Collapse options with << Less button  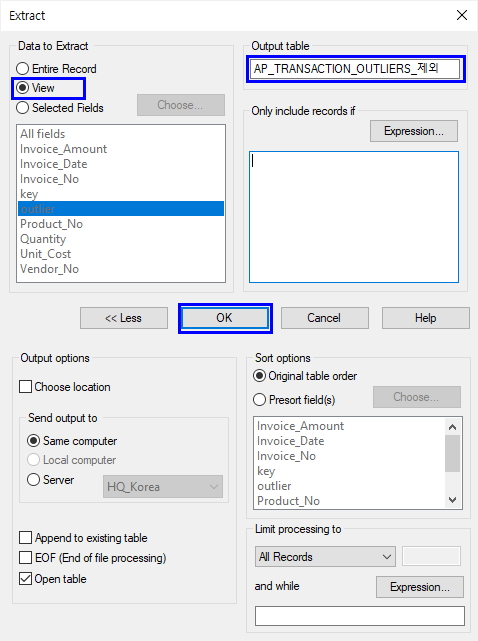click(x=124, y=318)
